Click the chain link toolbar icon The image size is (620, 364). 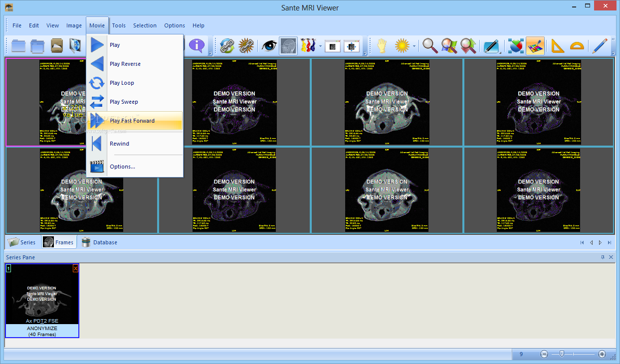click(x=227, y=46)
